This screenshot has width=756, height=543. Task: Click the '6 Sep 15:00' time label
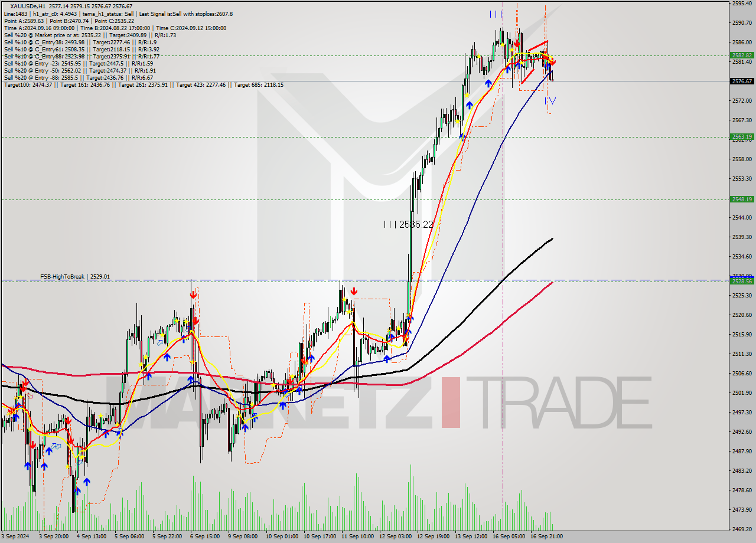[x=204, y=537]
